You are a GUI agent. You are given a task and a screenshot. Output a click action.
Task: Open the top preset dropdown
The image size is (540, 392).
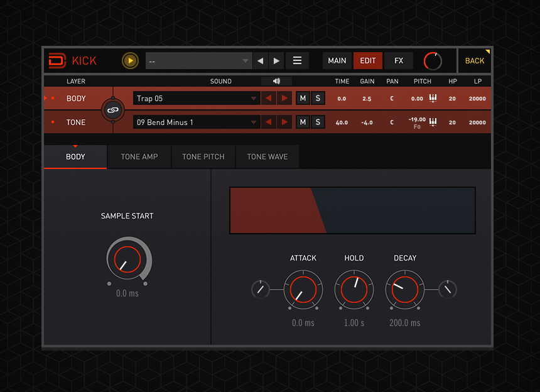[x=198, y=61]
